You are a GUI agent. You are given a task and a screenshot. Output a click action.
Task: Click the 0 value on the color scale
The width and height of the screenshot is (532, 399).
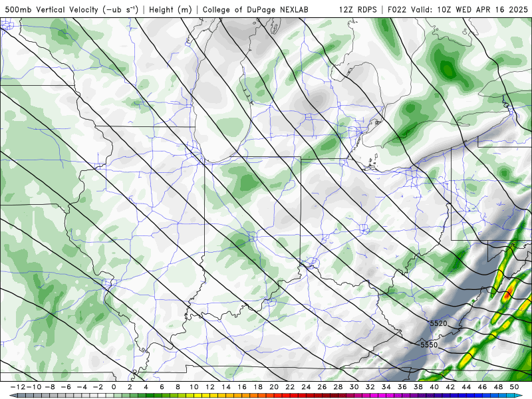pos(114,387)
